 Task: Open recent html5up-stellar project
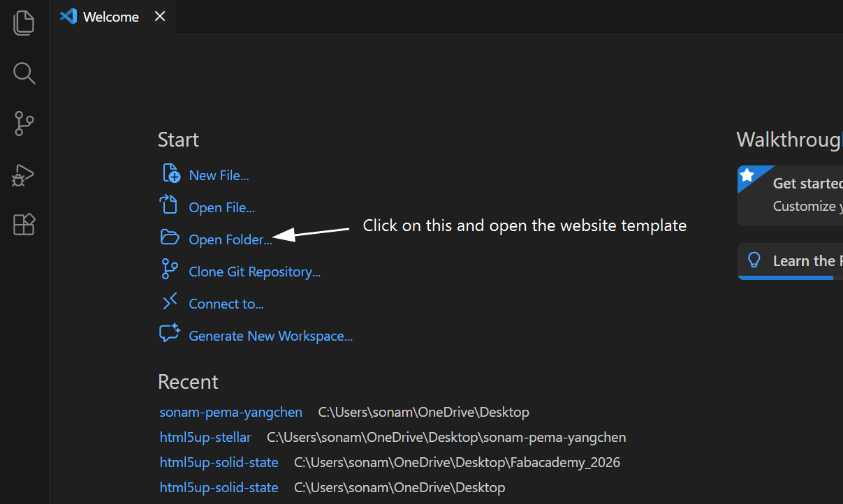tap(205, 437)
